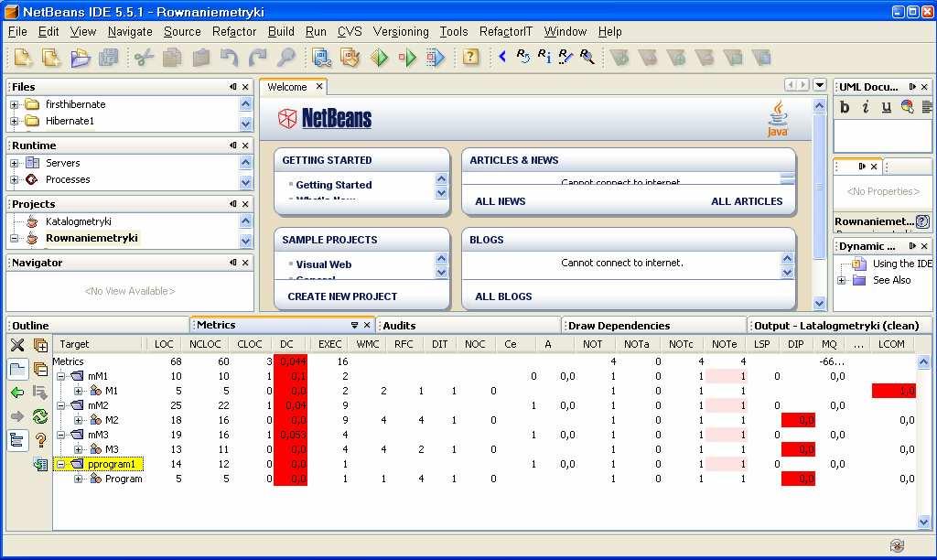The image size is (937, 560).
Task: Click the round help button beside Rownaniemet...
Action: click(922, 221)
